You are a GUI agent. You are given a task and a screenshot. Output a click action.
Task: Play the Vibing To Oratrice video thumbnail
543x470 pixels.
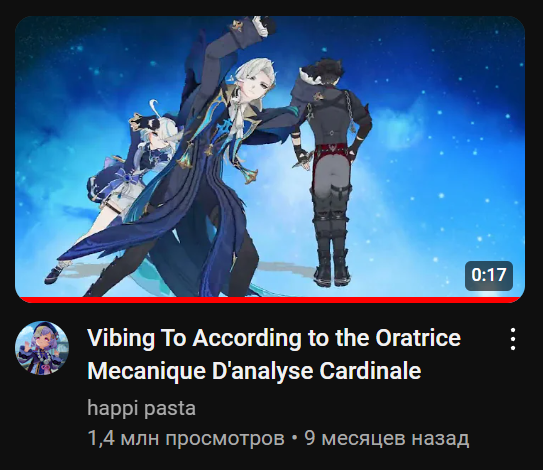[x=270, y=159]
